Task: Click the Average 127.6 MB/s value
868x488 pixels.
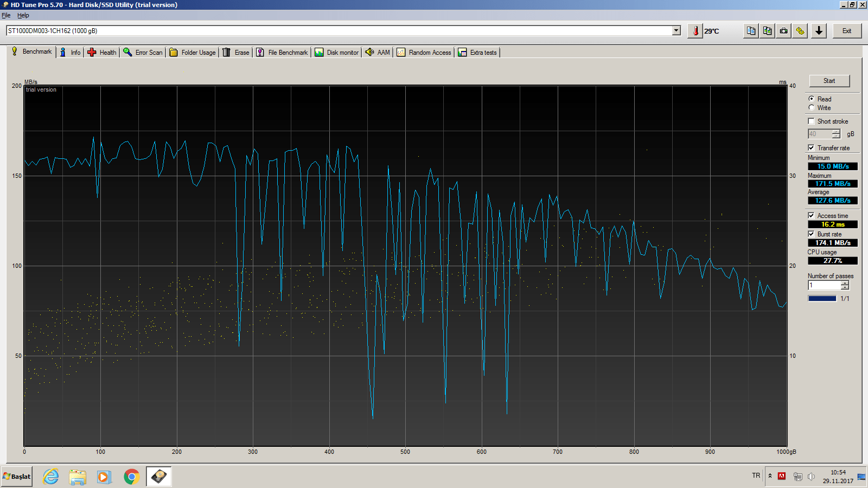Action: pyautogui.click(x=833, y=201)
